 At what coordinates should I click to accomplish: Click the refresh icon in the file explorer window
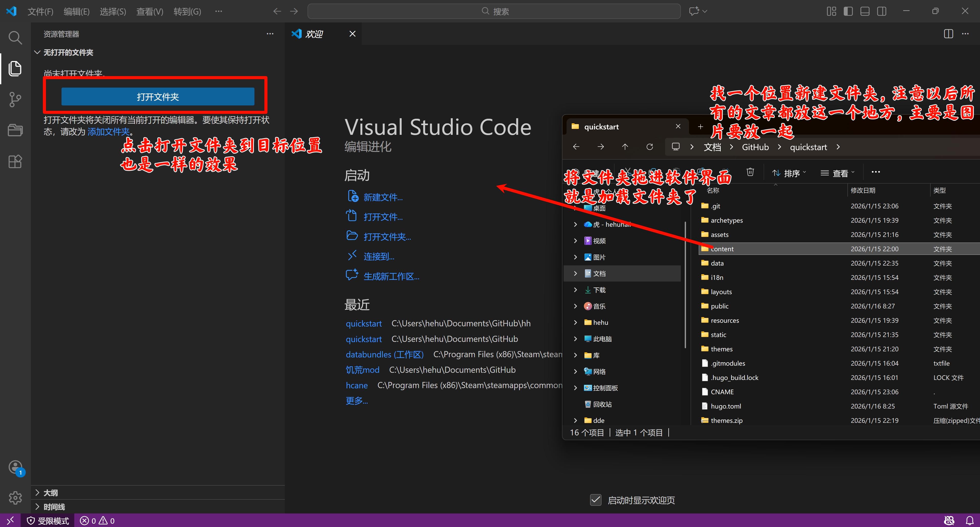(x=650, y=147)
